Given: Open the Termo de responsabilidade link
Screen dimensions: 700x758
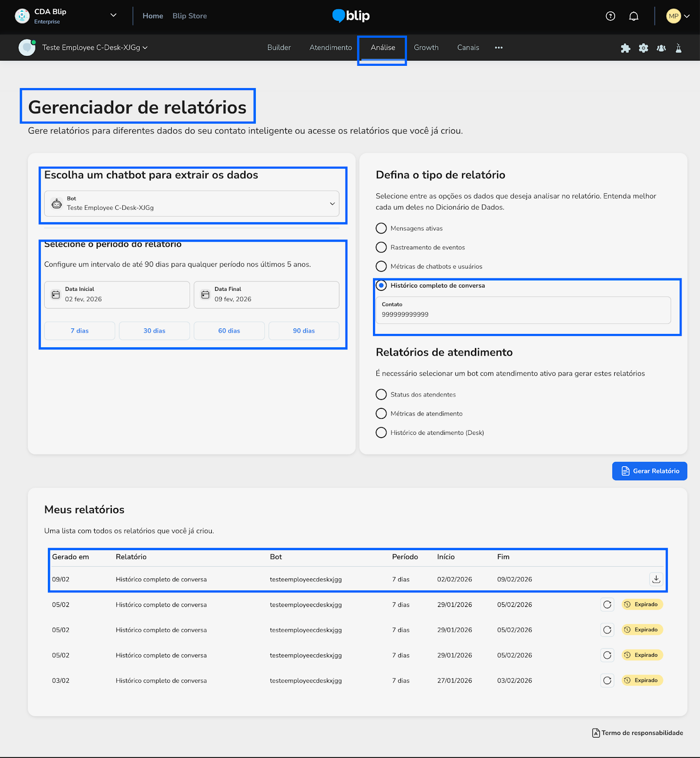Looking at the screenshot, I should 638,733.
